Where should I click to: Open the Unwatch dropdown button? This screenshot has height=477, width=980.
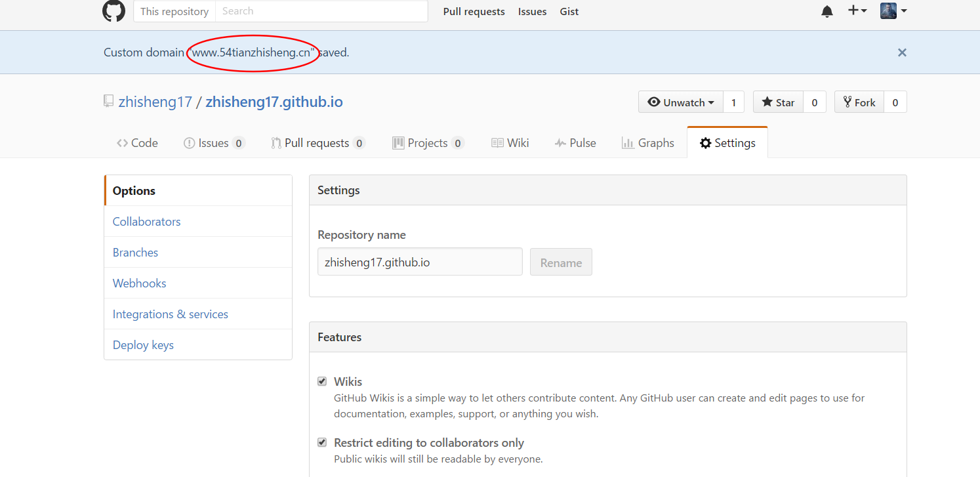681,102
